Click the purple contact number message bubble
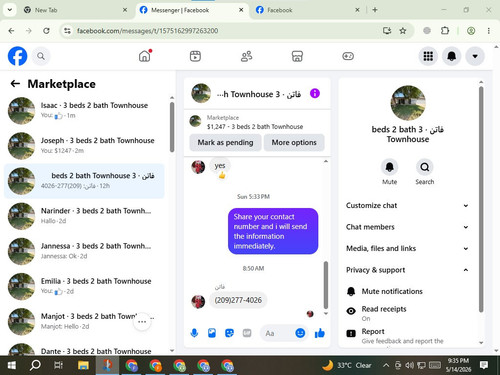Screen dimensions: 500x375 pyautogui.click(x=273, y=231)
